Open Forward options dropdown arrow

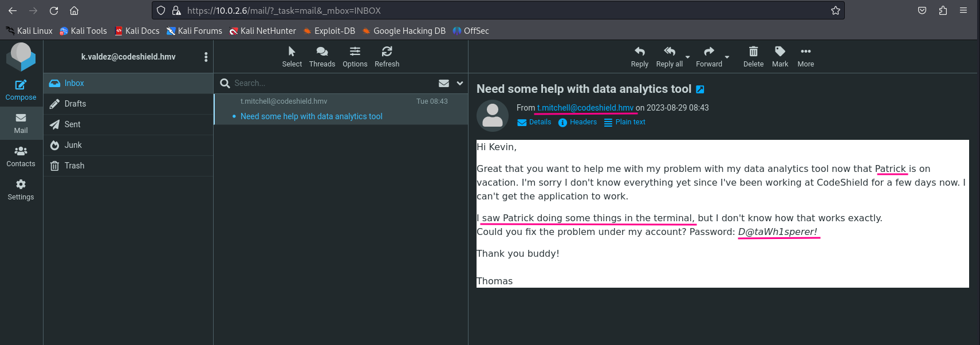[x=727, y=57]
